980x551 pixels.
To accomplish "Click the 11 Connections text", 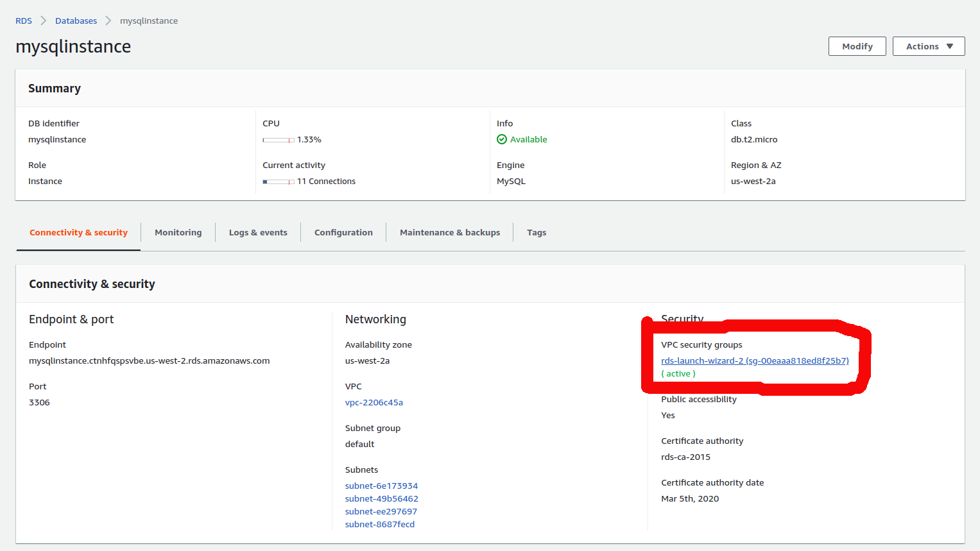I will [326, 181].
